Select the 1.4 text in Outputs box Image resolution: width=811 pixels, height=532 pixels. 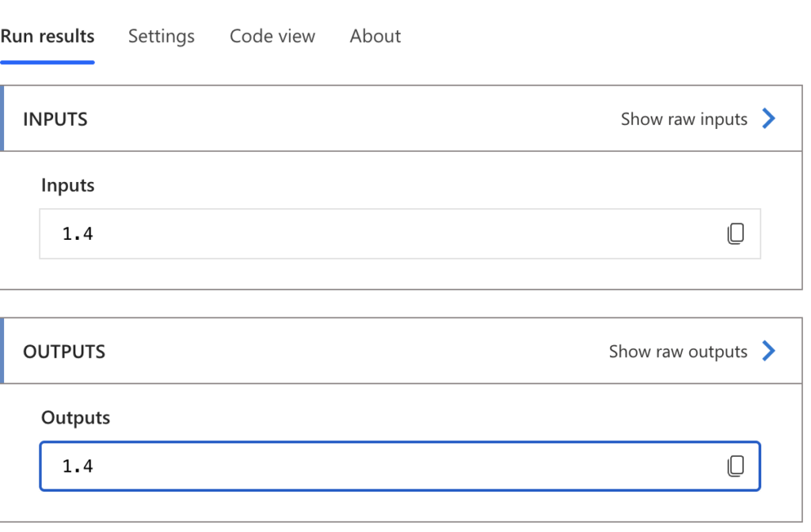coord(78,466)
